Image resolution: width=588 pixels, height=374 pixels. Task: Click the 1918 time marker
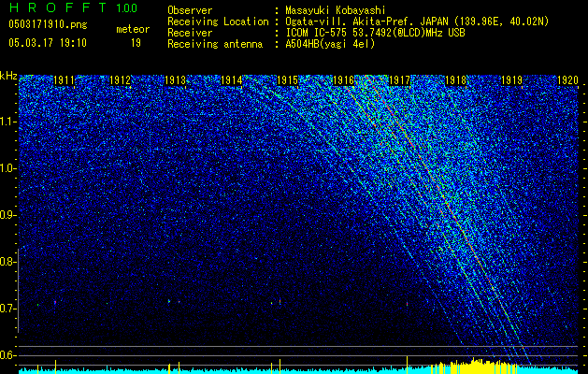pos(455,80)
